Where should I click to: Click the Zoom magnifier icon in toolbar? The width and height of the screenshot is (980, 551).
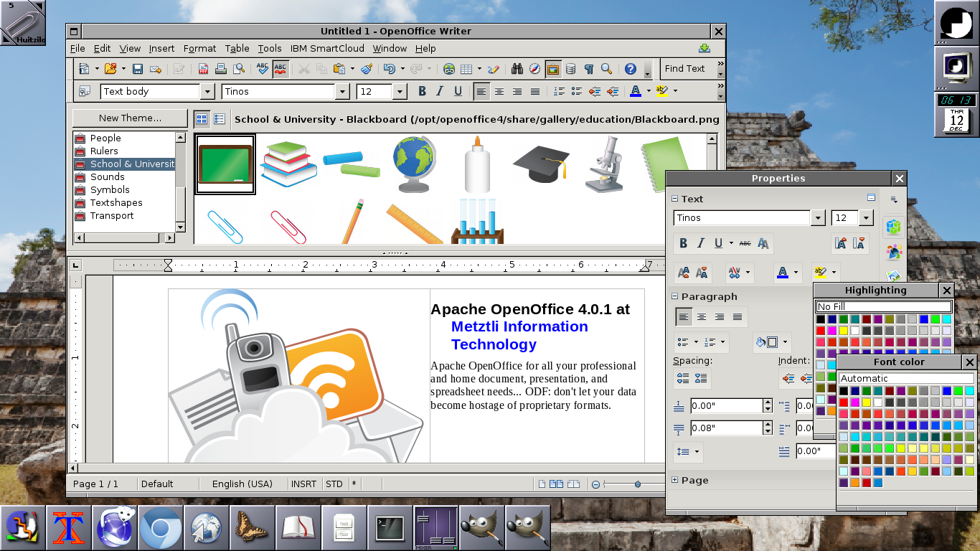(606, 69)
